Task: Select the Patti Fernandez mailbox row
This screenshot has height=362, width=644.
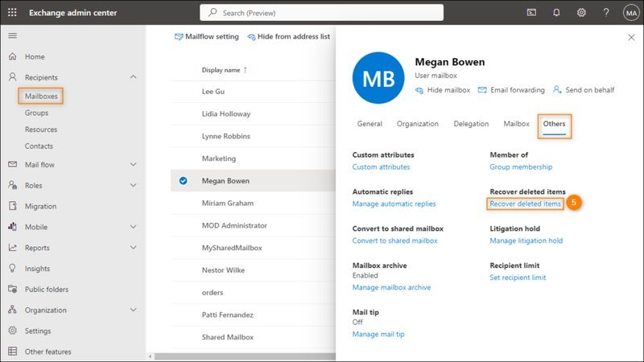Action: (x=253, y=315)
